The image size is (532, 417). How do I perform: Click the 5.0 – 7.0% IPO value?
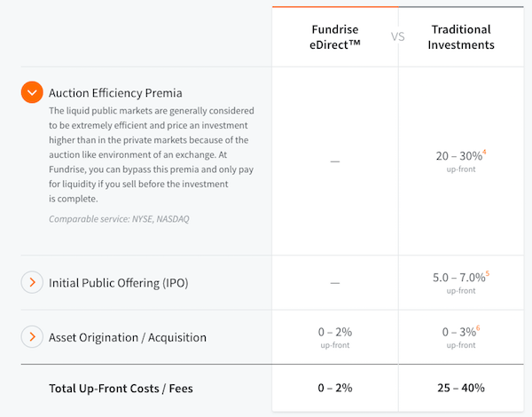click(x=458, y=277)
